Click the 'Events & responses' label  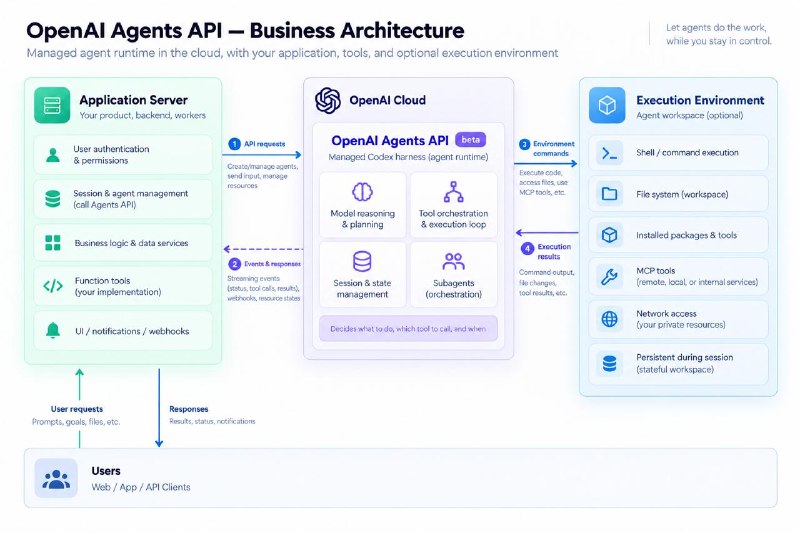(x=272, y=264)
